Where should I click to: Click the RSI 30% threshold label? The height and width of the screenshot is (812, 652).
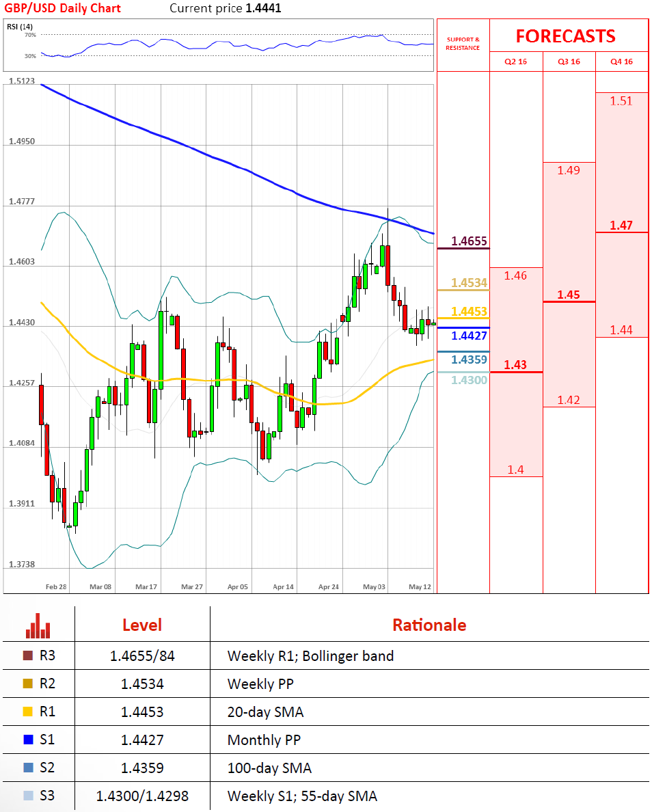[30, 56]
